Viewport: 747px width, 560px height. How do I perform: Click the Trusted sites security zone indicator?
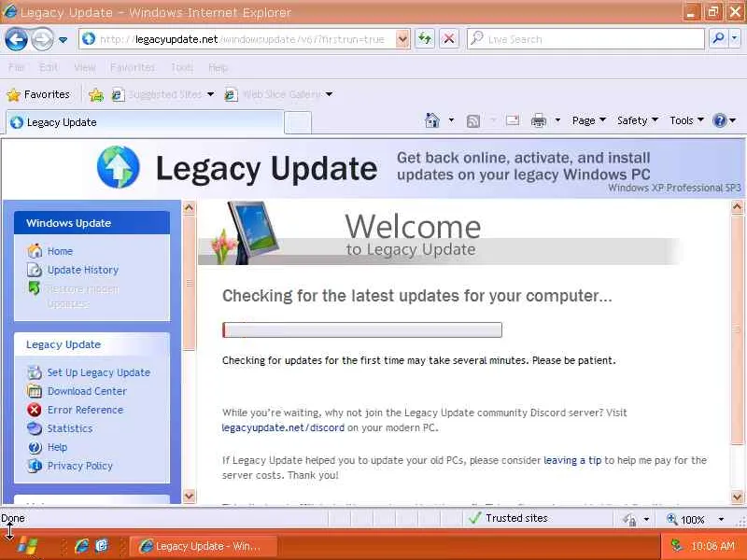tap(509, 518)
